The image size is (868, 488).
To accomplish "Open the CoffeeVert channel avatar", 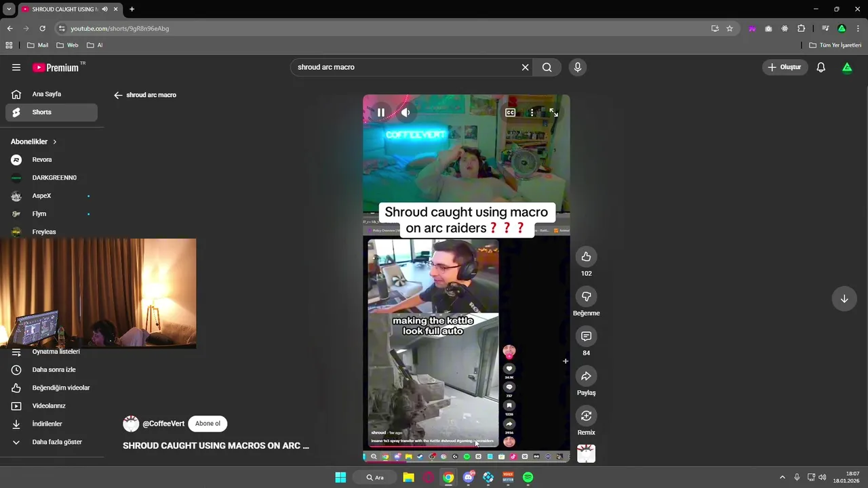I will 131,424.
